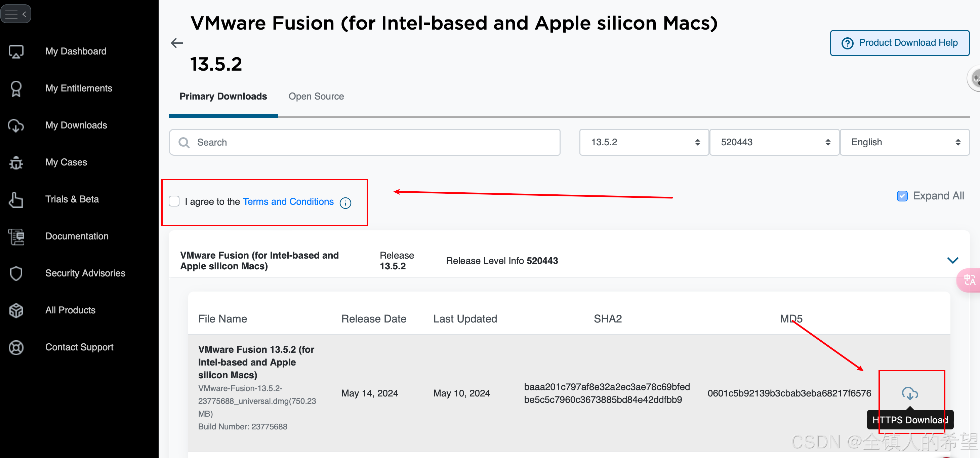The width and height of the screenshot is (980, 458).
Task: Click the search magnifier icon
Action: pos(184,143)
